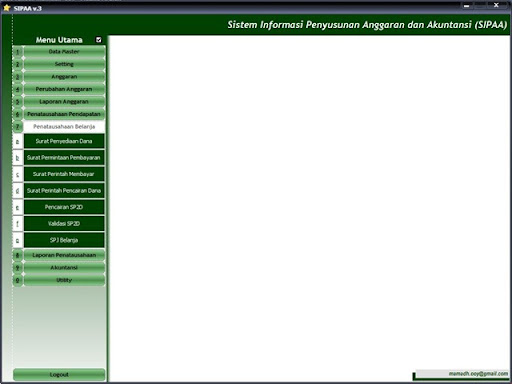Image resolution: width=512 pixels, height=384 pixels.
Task: Expand the Setting menu section
Action: [x=64, y=64]
